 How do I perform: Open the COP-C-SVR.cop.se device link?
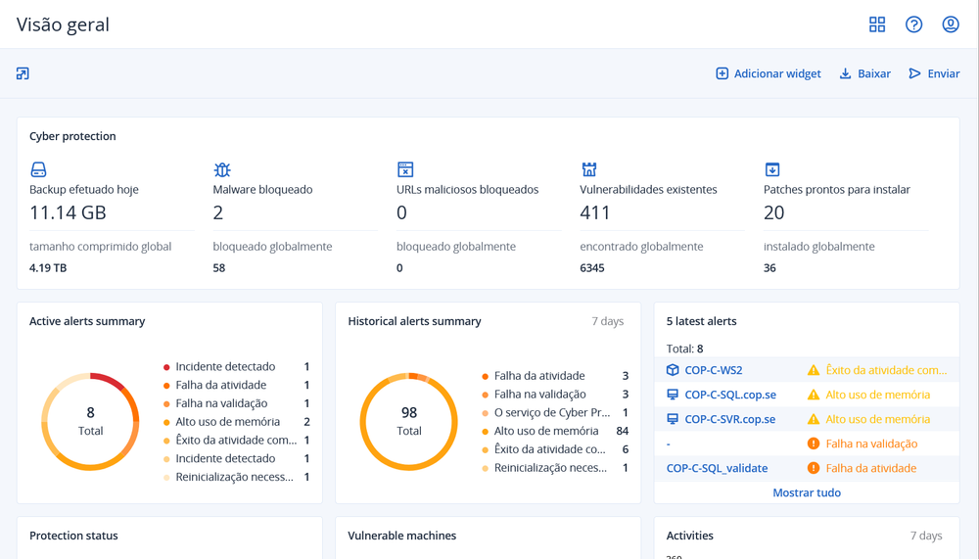(729, 419)
